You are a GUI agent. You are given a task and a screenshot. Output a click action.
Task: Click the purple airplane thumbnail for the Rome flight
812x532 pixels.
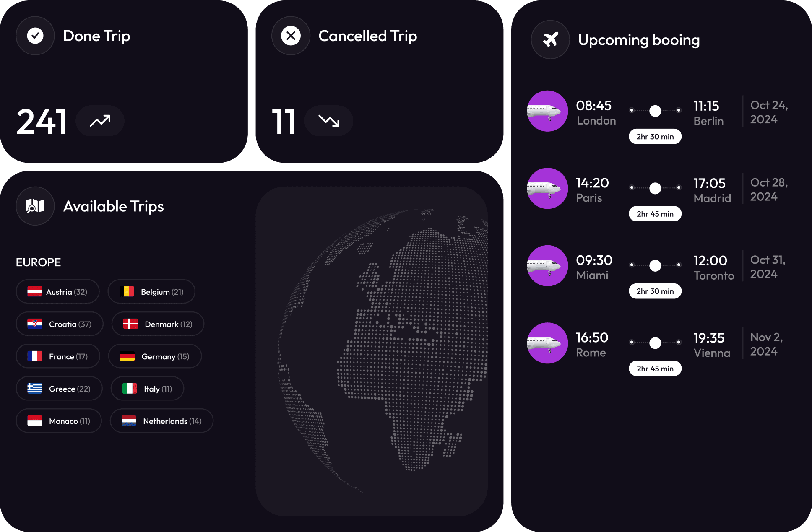(x=547, y=343)
